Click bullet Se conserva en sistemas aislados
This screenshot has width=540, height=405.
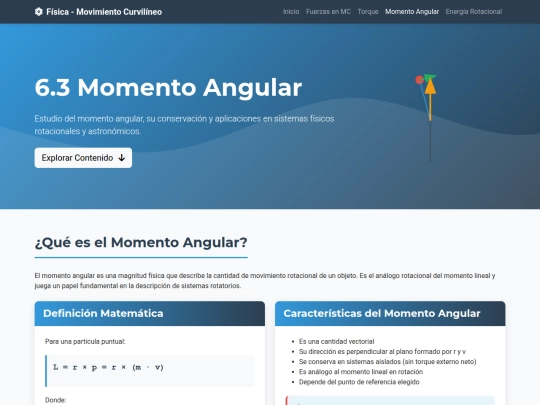click(x=387, y=362)
